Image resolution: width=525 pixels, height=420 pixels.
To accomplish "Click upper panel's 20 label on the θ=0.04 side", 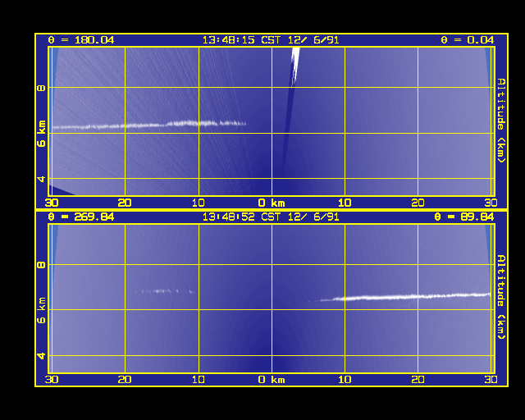I will [x=418, y=203].
